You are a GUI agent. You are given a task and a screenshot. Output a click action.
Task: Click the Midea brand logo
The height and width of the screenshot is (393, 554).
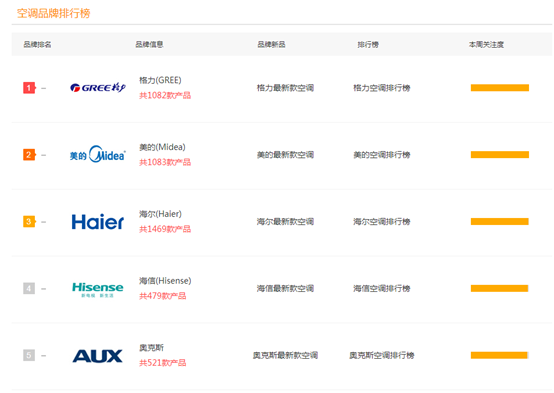pos(98,154)
